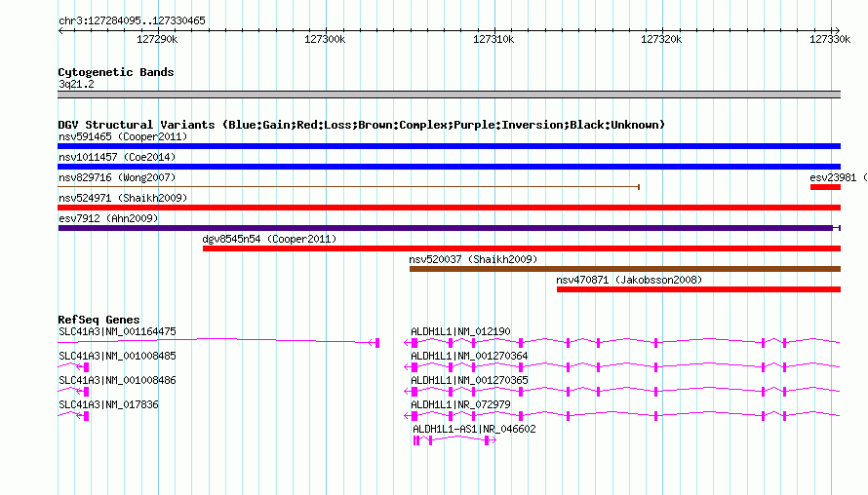This screenshot has width=868, height=495.
Task: Click the SLC41A3|NM_017836 transcript label
Action: point(108,404)
